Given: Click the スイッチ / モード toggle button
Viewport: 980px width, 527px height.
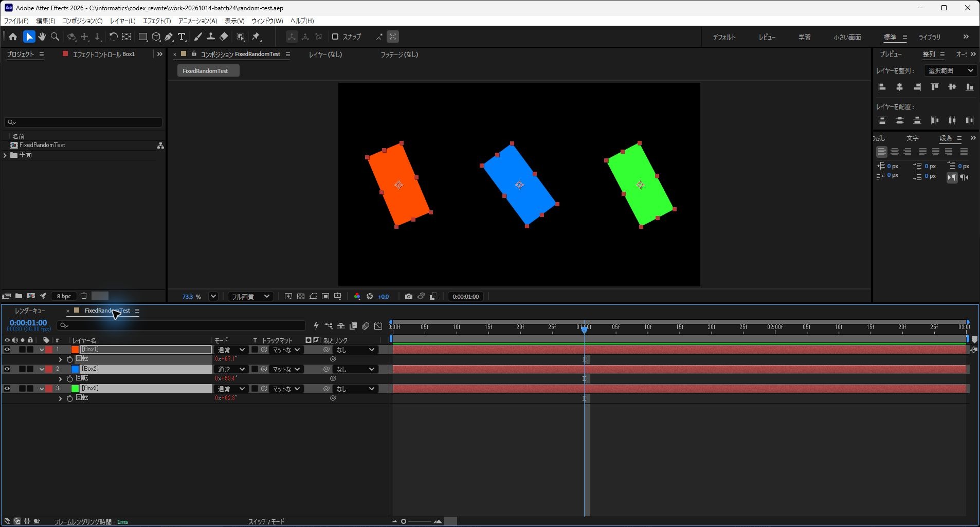Looking at the screenshot, I should coord(266,521).
